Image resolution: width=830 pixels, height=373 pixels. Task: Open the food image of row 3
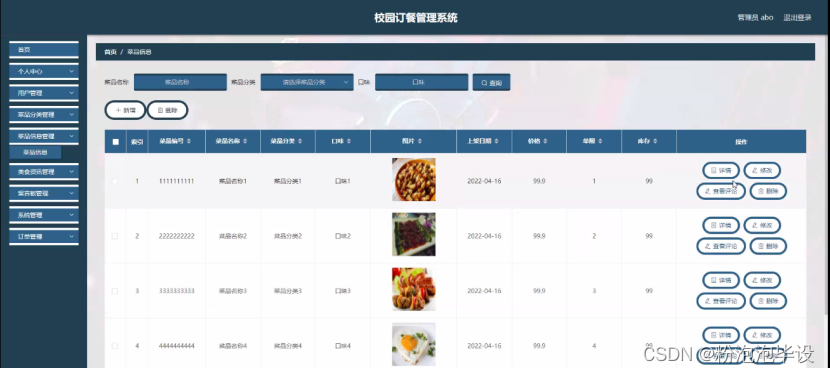[x=413, y=289]
